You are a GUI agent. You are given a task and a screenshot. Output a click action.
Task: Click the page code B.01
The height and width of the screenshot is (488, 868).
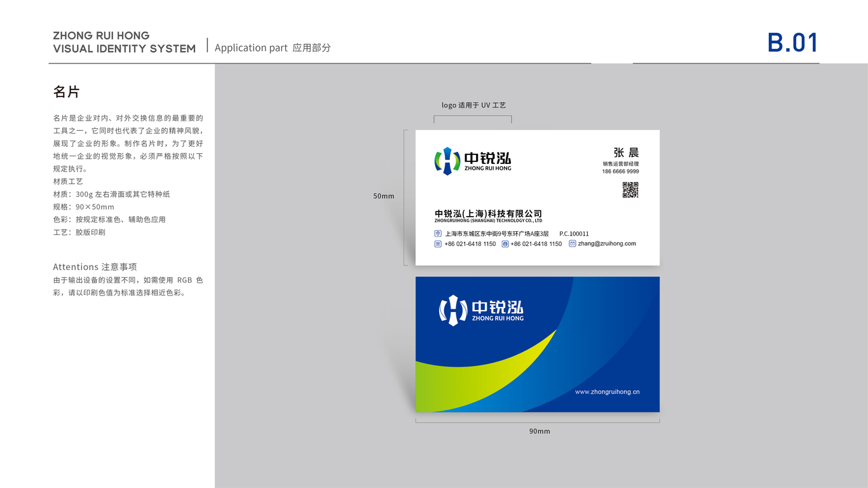(x=793, y=43)
